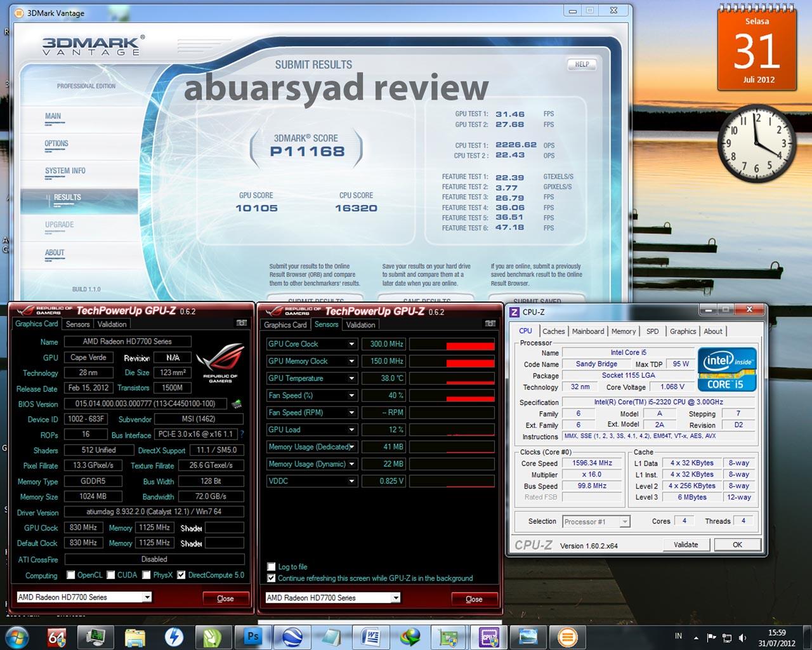
Task: Click the OK button in CPU-Z
Action: tap(737, 545)
